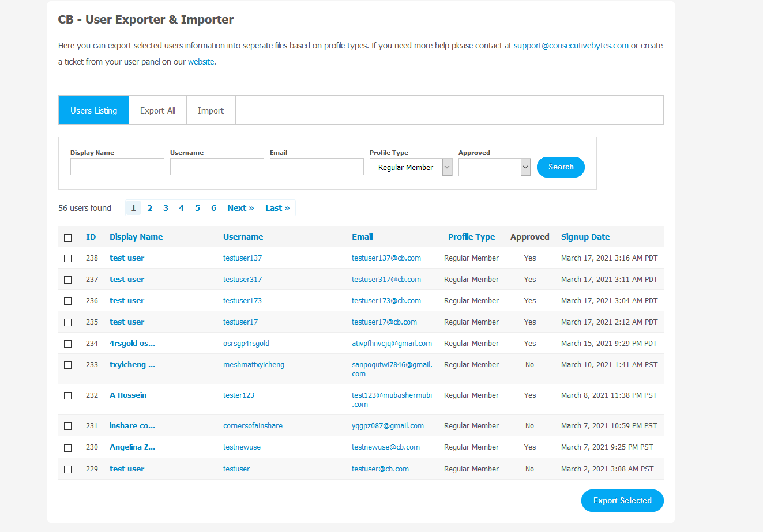Go to the Last » page
Image resolution: width=763 pixels, height=532 pixels.
277,208
